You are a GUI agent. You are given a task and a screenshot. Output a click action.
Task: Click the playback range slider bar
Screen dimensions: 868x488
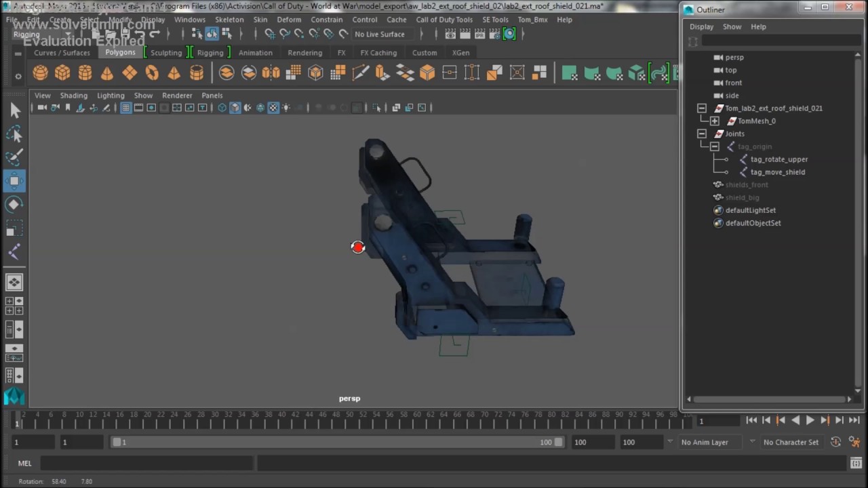click(338, 442)
